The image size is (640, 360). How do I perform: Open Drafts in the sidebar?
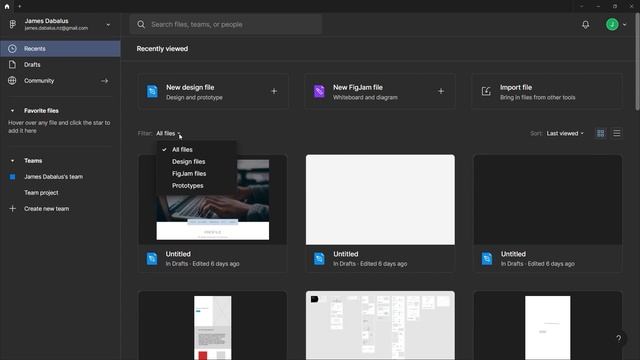click(x=60, y=64)
